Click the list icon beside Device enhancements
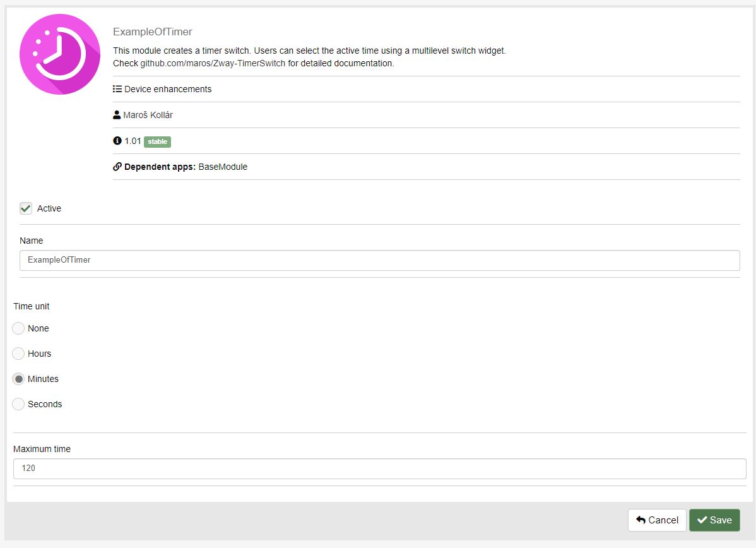756x548 pixels. 117,89
